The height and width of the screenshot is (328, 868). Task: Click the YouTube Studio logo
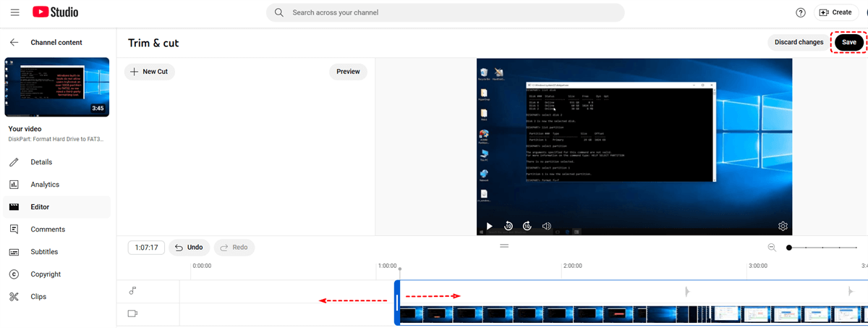pyautogui.click(x=56, y=12)
